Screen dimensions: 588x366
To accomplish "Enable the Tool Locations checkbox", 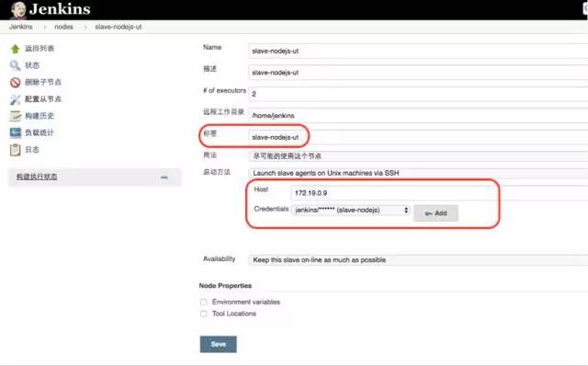I will tap(204, 314).
